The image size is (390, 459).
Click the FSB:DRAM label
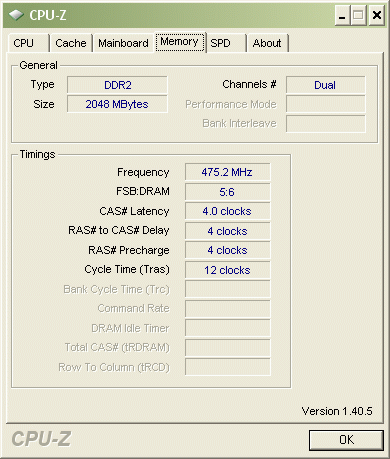(x=143, y=191)
